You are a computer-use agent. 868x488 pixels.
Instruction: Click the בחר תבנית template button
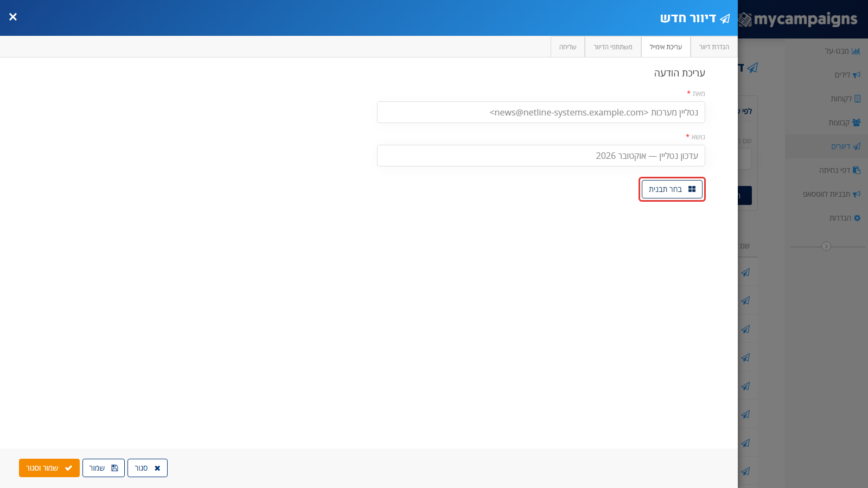[x=672, y=189]
